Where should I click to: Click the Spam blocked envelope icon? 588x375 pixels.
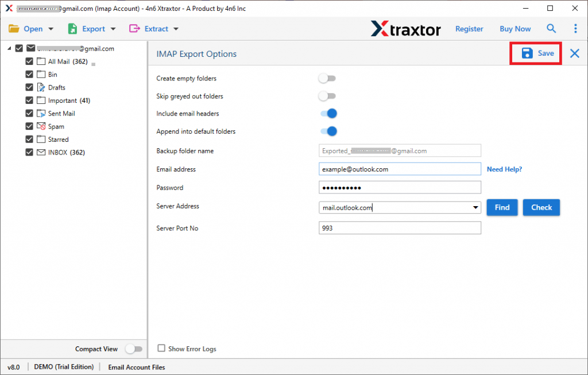[x=41, y=126]
